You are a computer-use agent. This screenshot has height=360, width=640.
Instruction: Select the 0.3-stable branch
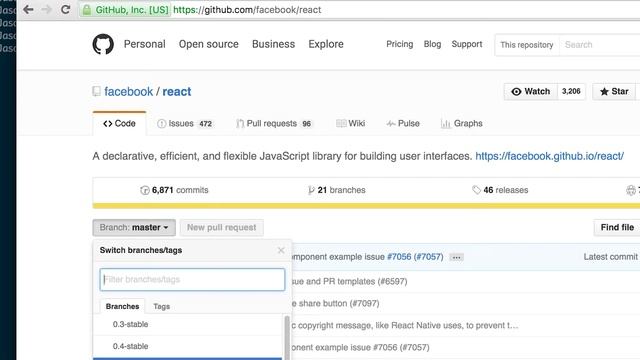(187, 324)
